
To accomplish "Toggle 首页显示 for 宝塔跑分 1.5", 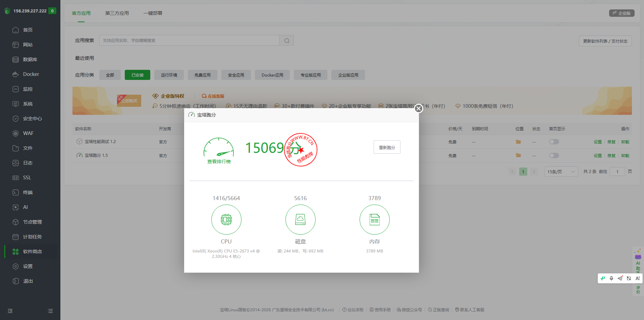I will tap(554, 155).
